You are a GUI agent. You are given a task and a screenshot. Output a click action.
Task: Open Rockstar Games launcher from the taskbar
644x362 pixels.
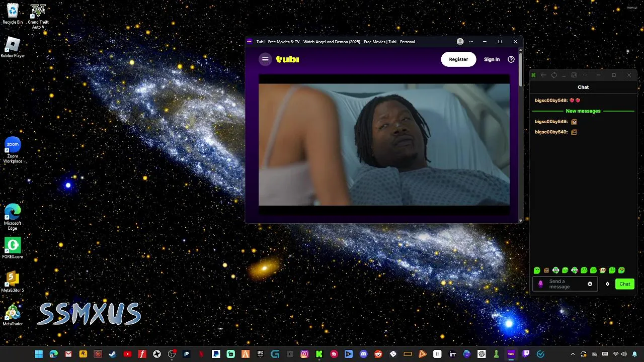[83, 354]
